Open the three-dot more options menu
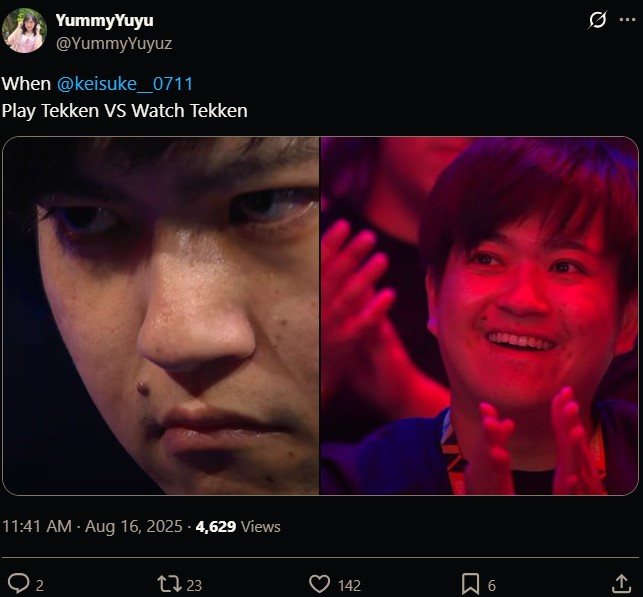The image size is (643, 597). pyautogui.click(x=627, y=20)
